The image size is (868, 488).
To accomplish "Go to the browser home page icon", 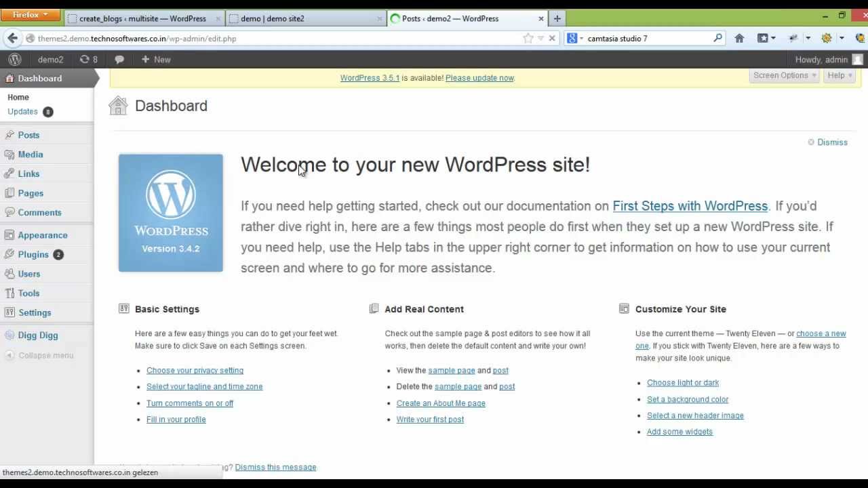I will (x=739, y=39).
